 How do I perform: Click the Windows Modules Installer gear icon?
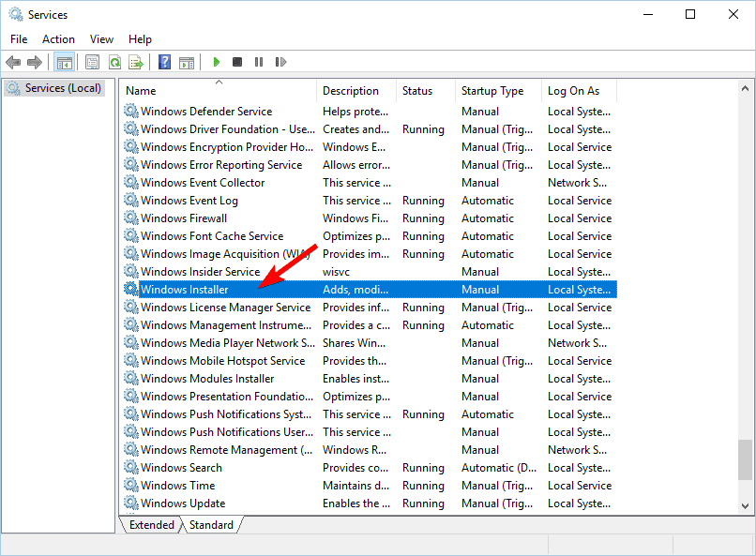click(x=130, y=378)
